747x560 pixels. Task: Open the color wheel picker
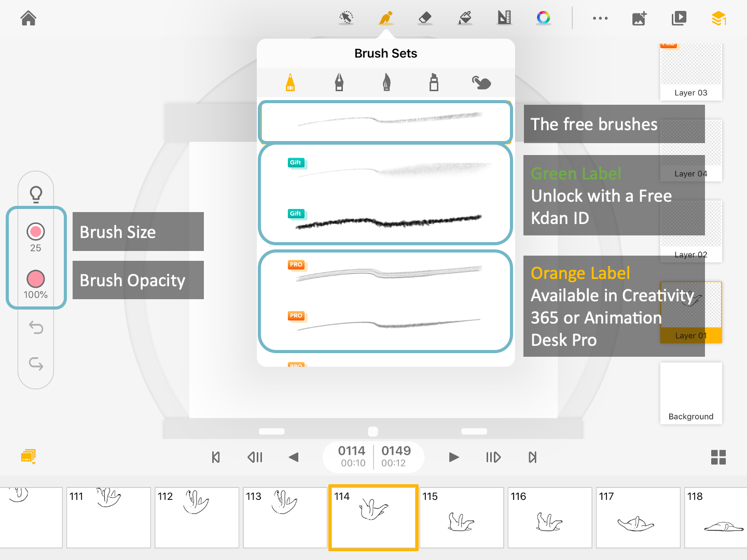(x=544, y=18)
